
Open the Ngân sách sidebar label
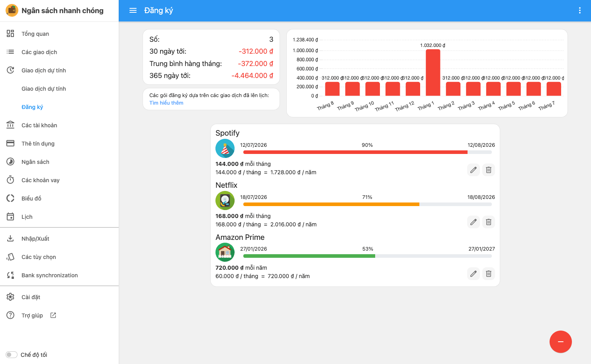35,162
